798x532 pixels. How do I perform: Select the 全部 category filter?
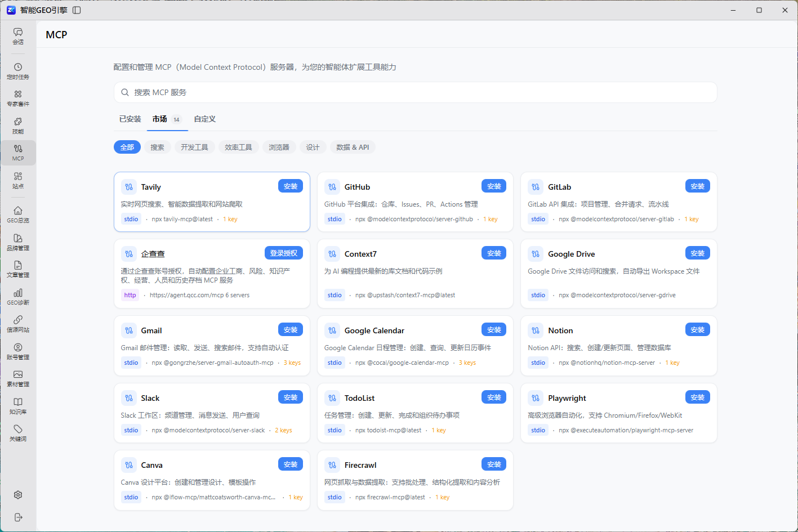pyautogui.click(x=127, y=147)
